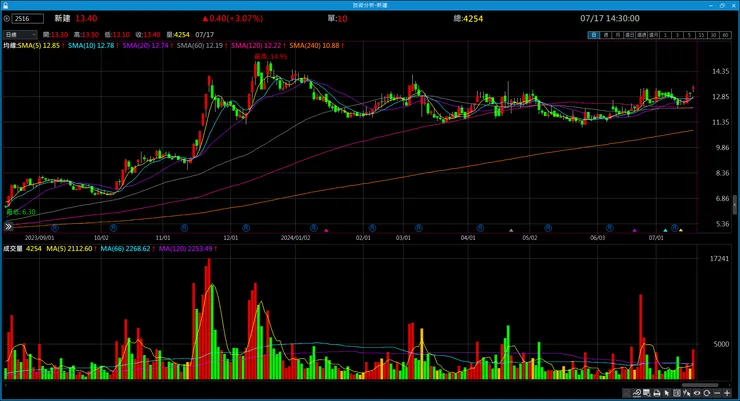The width and height of the screenshot is (740, 401).
Task: Switch to the 週 weekly timeframe tab
Action: coord(606,35)
